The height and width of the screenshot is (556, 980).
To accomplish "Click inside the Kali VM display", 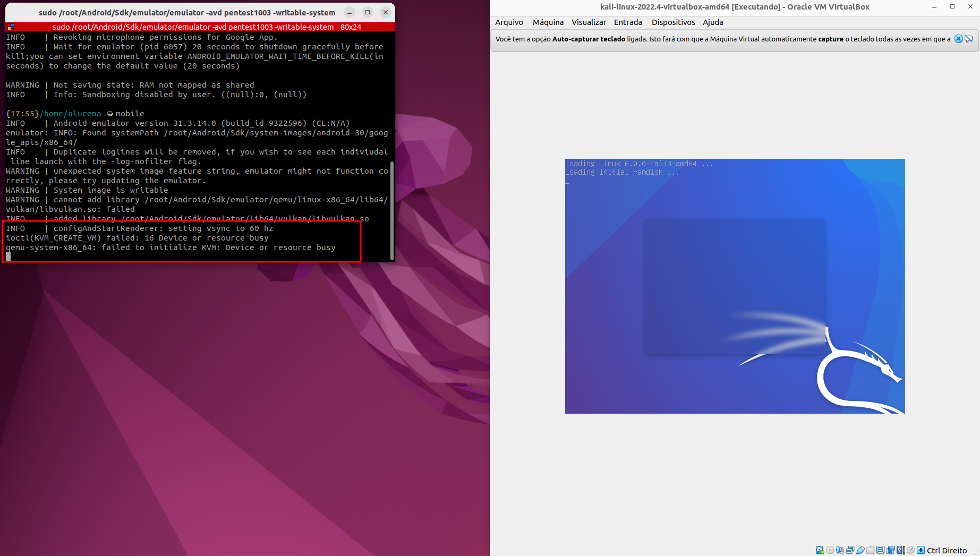I will click(x=735, y=286).
